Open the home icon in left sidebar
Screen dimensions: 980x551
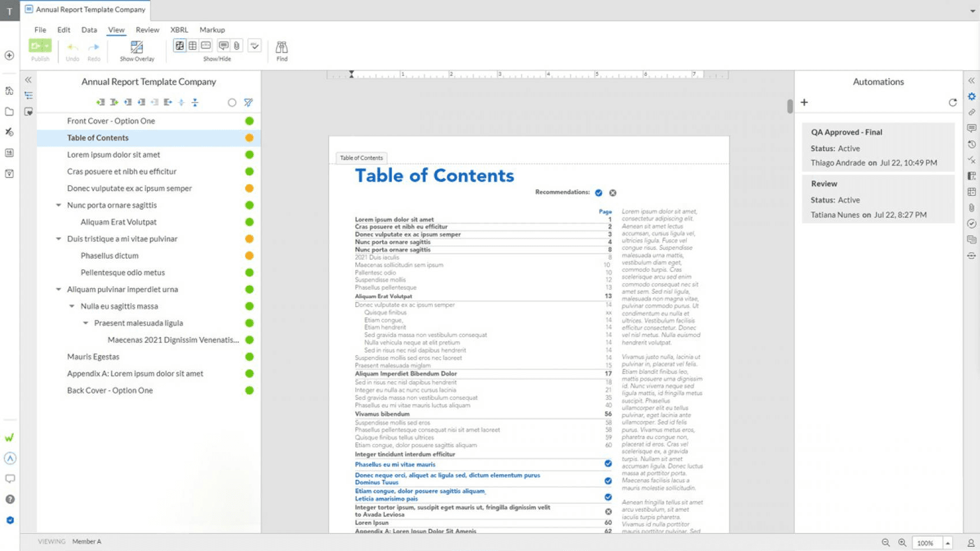pyautogui.click(x=9, y=90)
